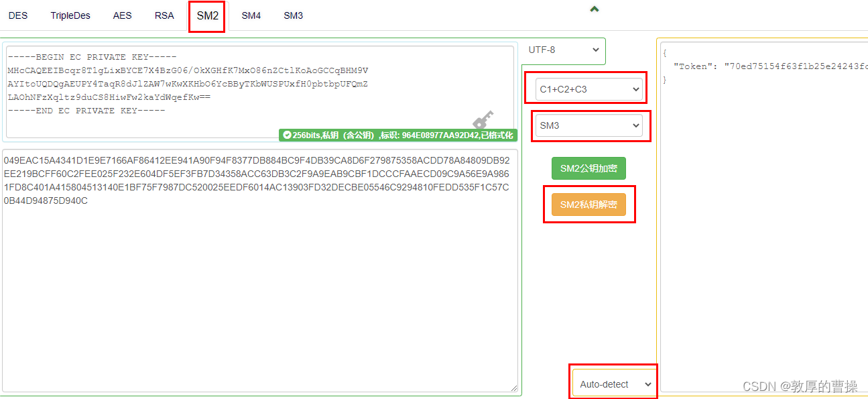This screenshot has height=399, width=868.
Task: Switch to the DES tab
Action: (x=17, y=15)
